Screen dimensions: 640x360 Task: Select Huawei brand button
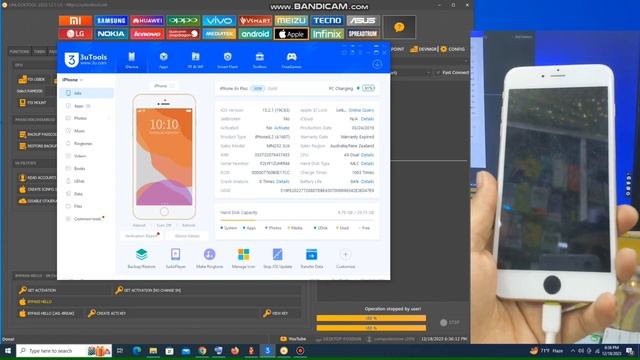click(x=147, y=20)
